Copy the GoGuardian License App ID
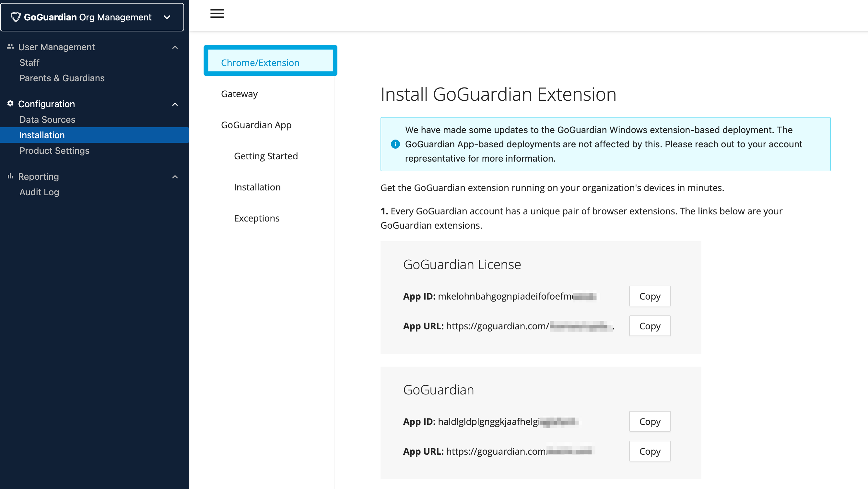 (649, 296)
